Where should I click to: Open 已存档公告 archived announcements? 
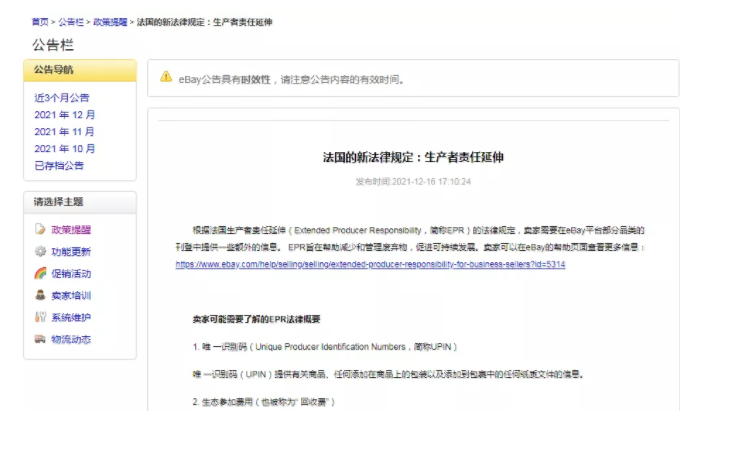pyautogui.click(x=59, y=166)
